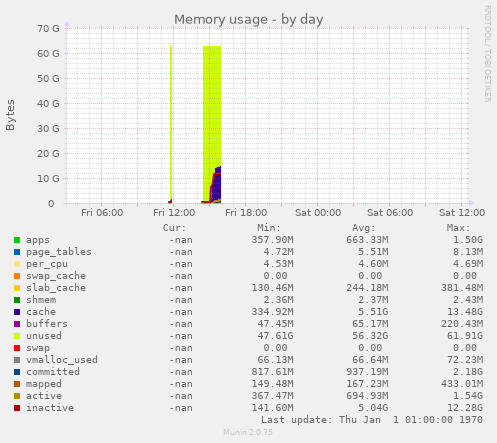The height and width of the screenshot is (443, 497).
Task: Click the cache max value 13.48G
Action: [465, 312]
